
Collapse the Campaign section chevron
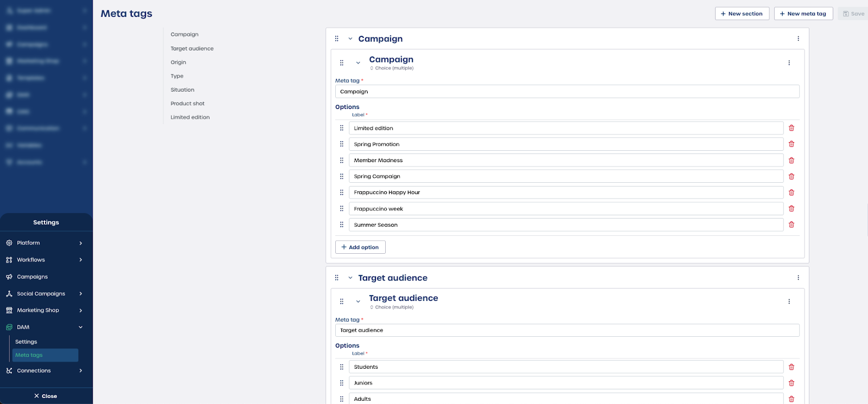click(350, 39)
